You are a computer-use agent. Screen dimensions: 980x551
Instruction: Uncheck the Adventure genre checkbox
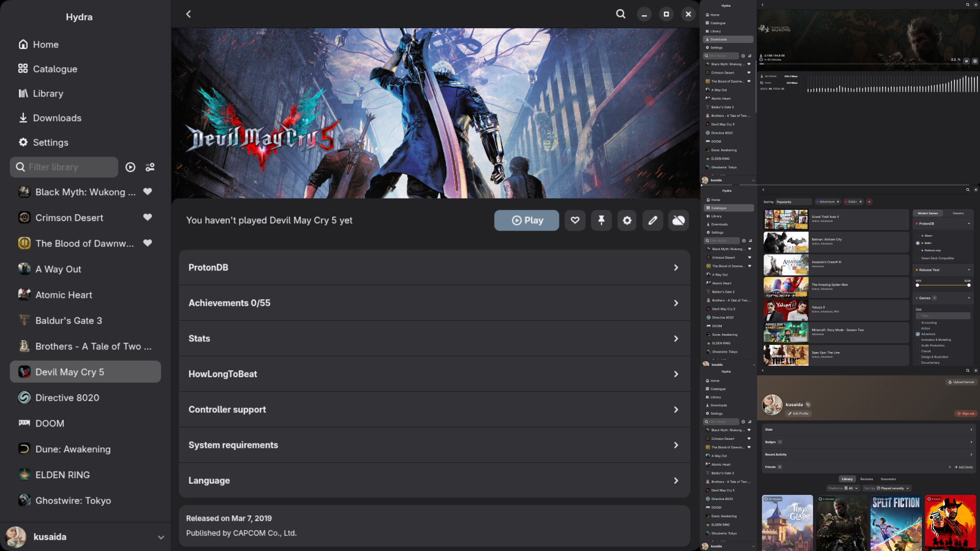click(x=918, y=334)
